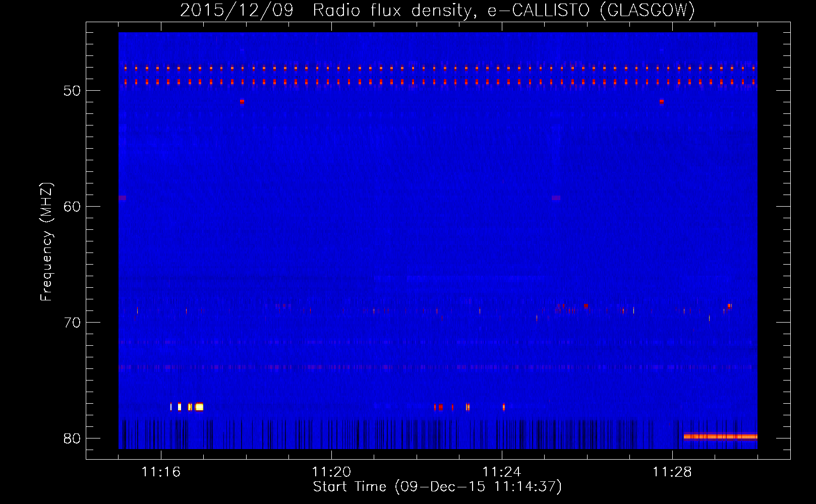Click the "Start Time (09-Dec-15 11:14:37)" axis label
Screen dimensions: 816x504
[437, 487]
